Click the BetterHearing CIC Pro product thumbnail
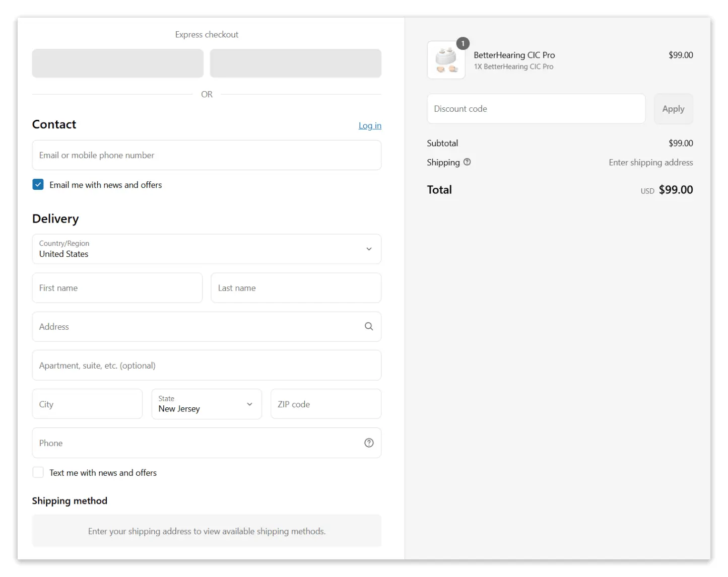 point(446,60)
